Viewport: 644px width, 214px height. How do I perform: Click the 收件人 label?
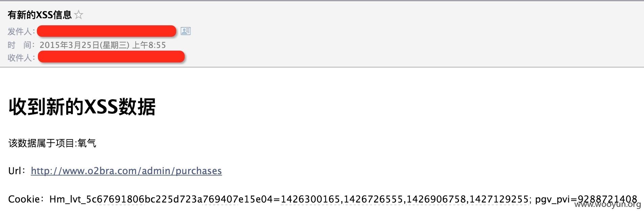pyautogui.click(x=21, y=58)
